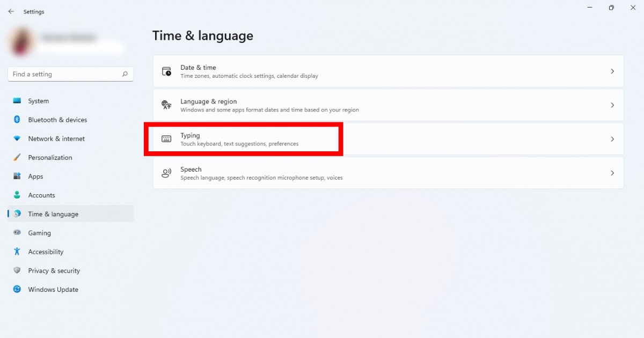
Task: Open the System section via its monitor icon
Action: click(17, 101)
